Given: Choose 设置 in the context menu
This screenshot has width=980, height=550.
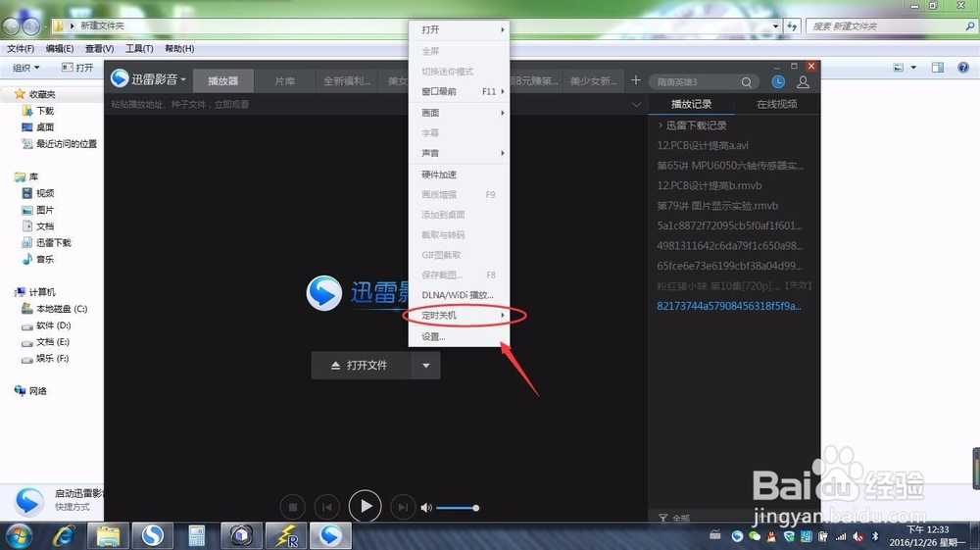Looking at the screenshot, I should [x=460, y=337].
